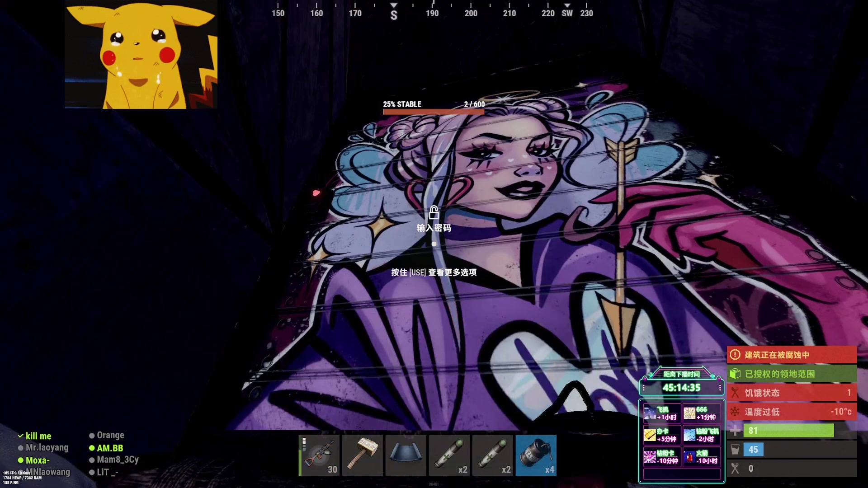Click the right three-dot handle on the countdown timer
Screen dimensions: 868x488
(720, 388)
